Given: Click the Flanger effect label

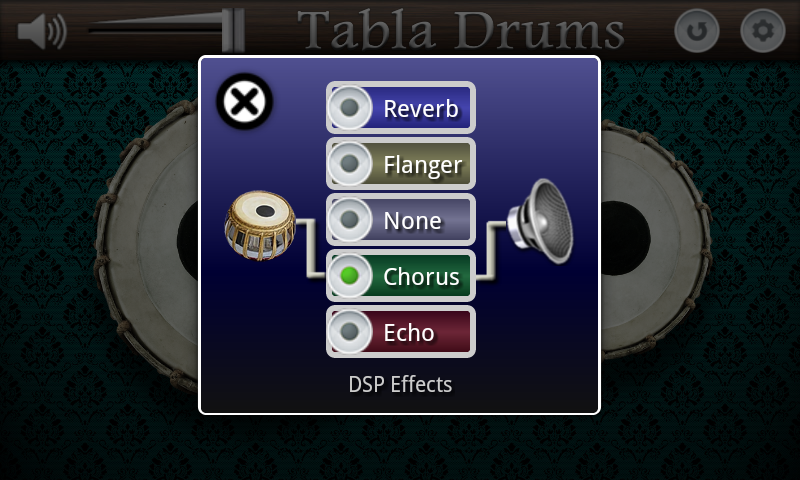Looking at the screenshot, I should [x=423, y=165].
